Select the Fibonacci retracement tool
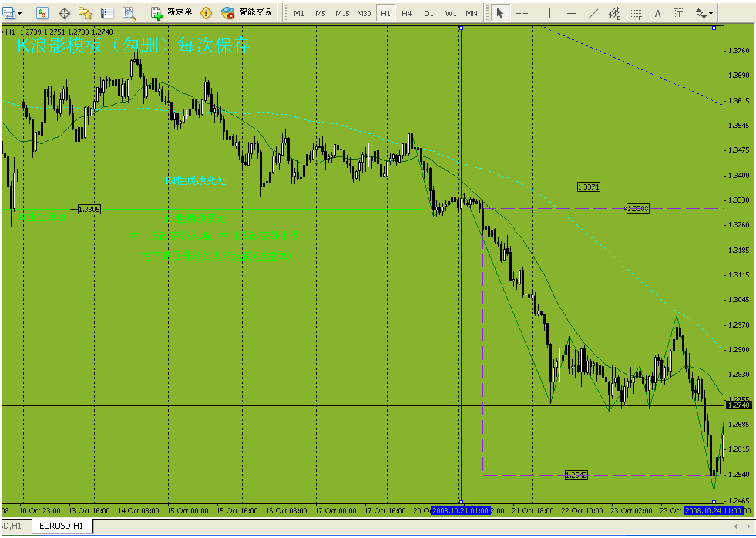Screen dimensions: 756x538 [x=637, y=14]
